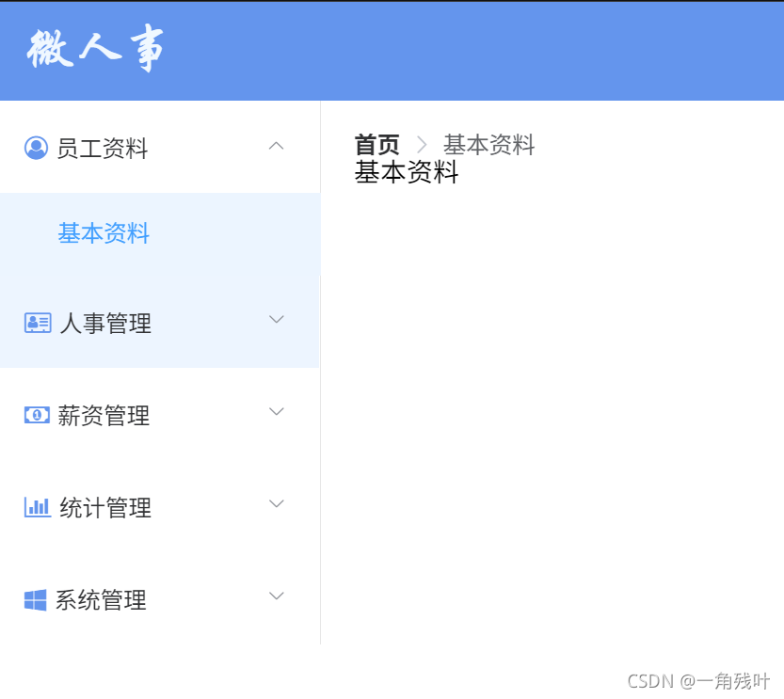Expand the 人事管理 menu
The height and width of the screenshot is (699, 784).
coord(276,320)
